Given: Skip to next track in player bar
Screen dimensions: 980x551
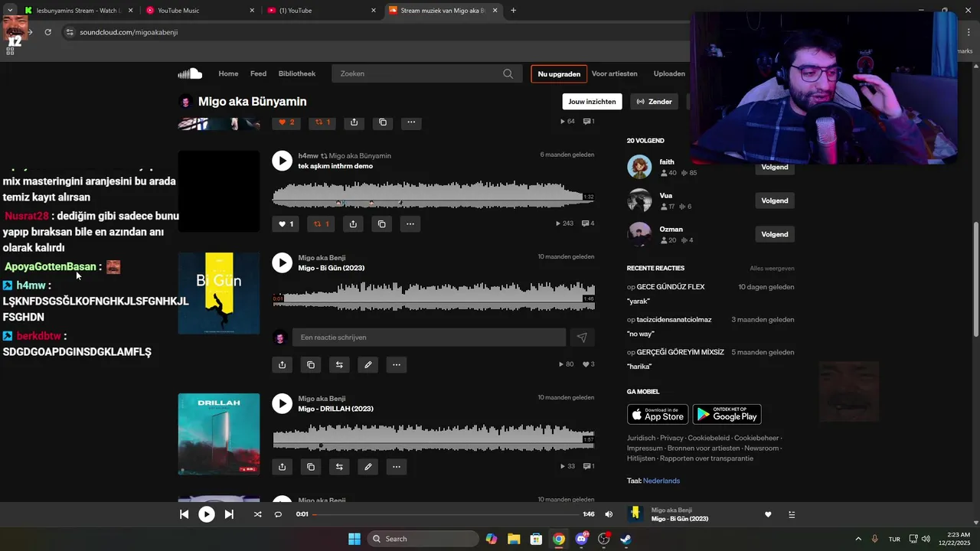Looking at the screenshot, I should pyautogui.click(x=229, y=514).
